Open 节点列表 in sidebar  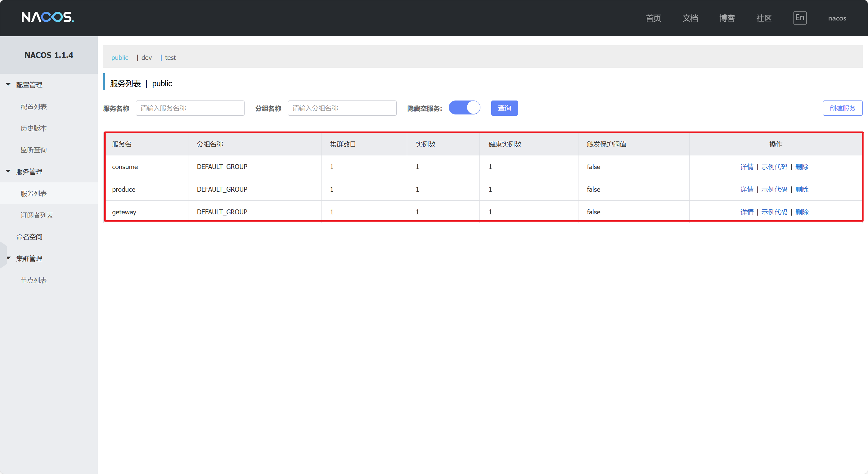[34, 280]
